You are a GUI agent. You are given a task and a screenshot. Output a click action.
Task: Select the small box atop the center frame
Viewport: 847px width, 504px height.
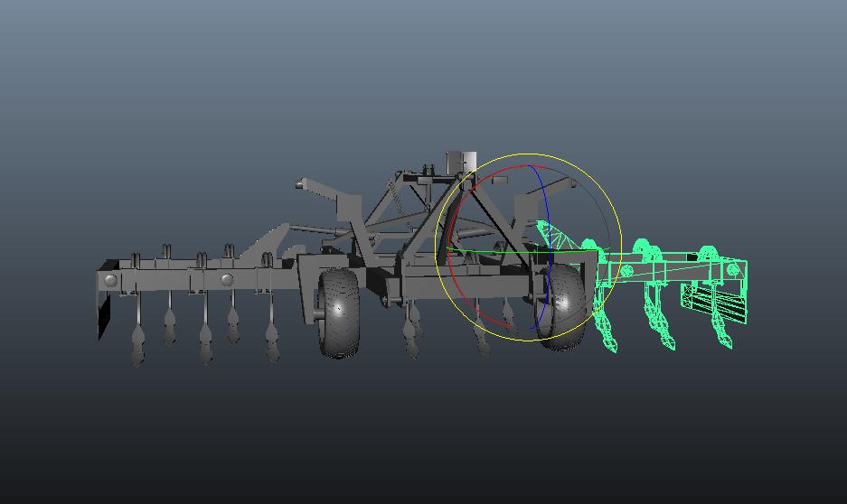click(x=459, y=162)
